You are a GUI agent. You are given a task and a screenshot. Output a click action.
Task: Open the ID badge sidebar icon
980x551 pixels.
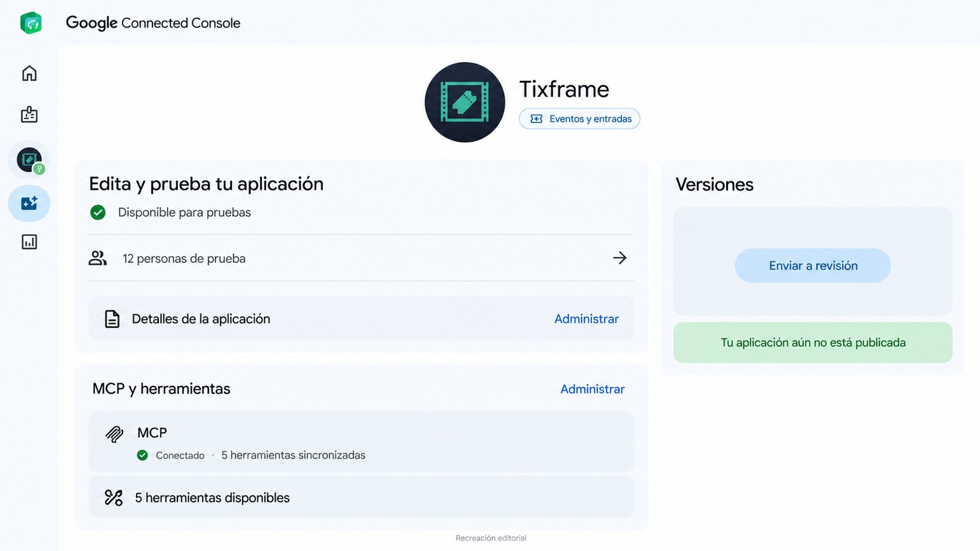point(29,115)
